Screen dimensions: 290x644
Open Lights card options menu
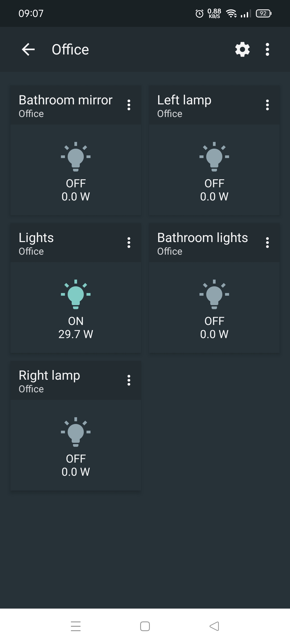tap(129, 243)
